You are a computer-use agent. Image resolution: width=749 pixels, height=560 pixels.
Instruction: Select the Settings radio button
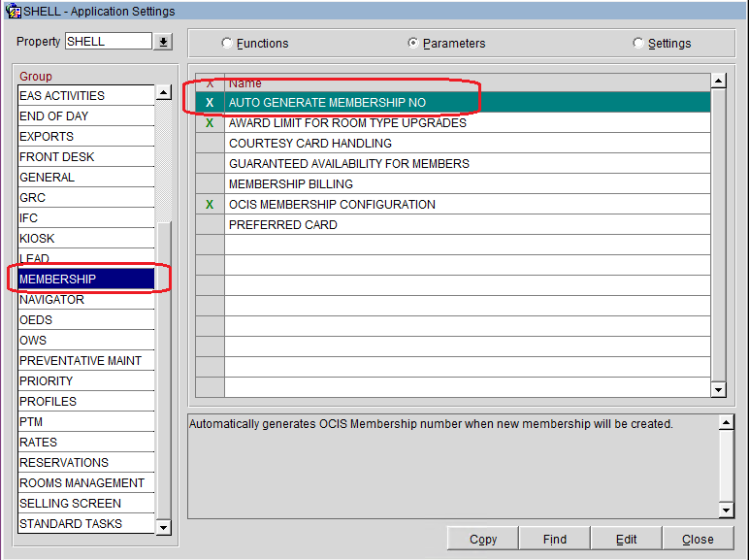pos(638,44)
